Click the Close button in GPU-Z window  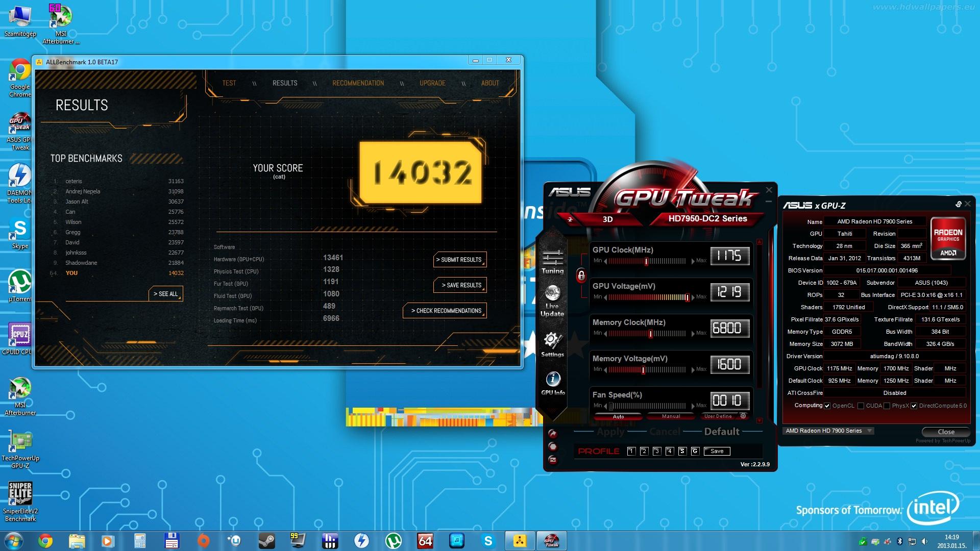tap(946, 432)
